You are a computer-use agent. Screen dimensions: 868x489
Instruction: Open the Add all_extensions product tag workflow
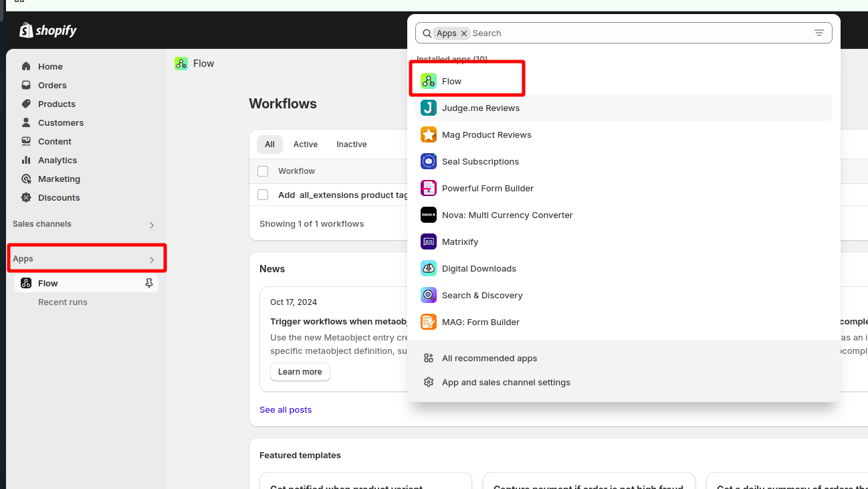coord(343,195)
